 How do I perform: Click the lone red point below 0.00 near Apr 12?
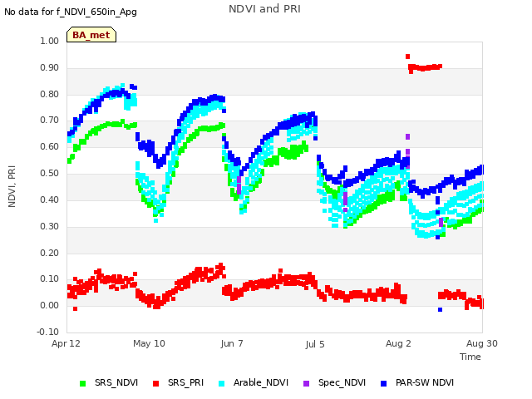[76, 308]
